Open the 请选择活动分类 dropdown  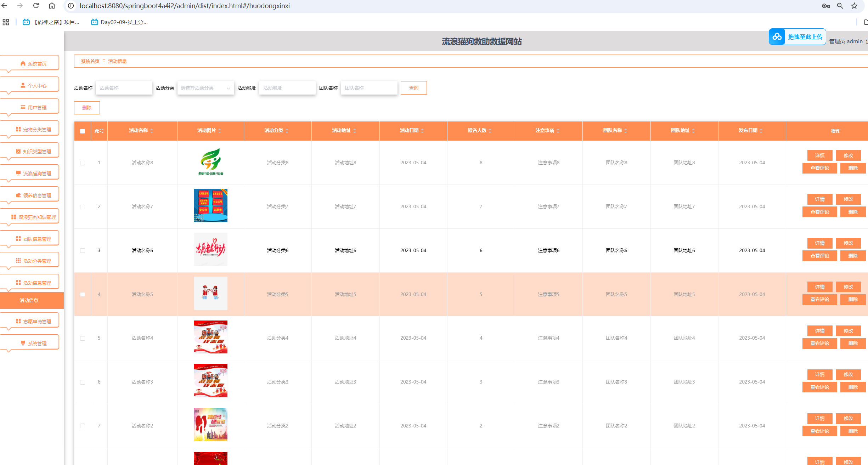[x=205, y=88]
